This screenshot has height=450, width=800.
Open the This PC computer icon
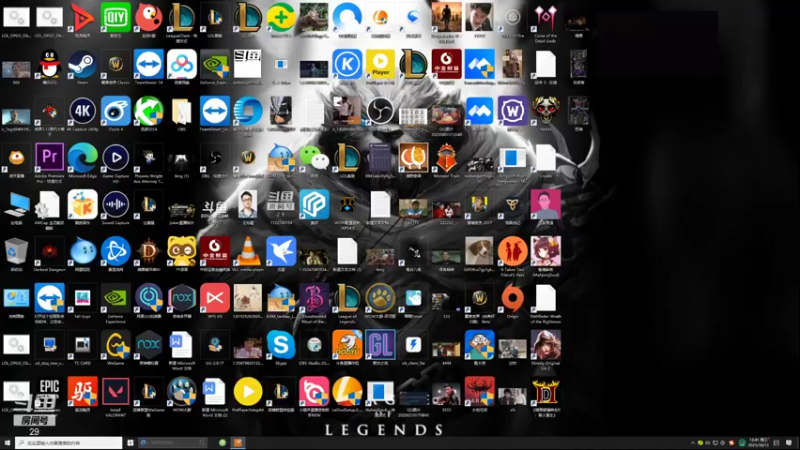[x=16, y=204]
